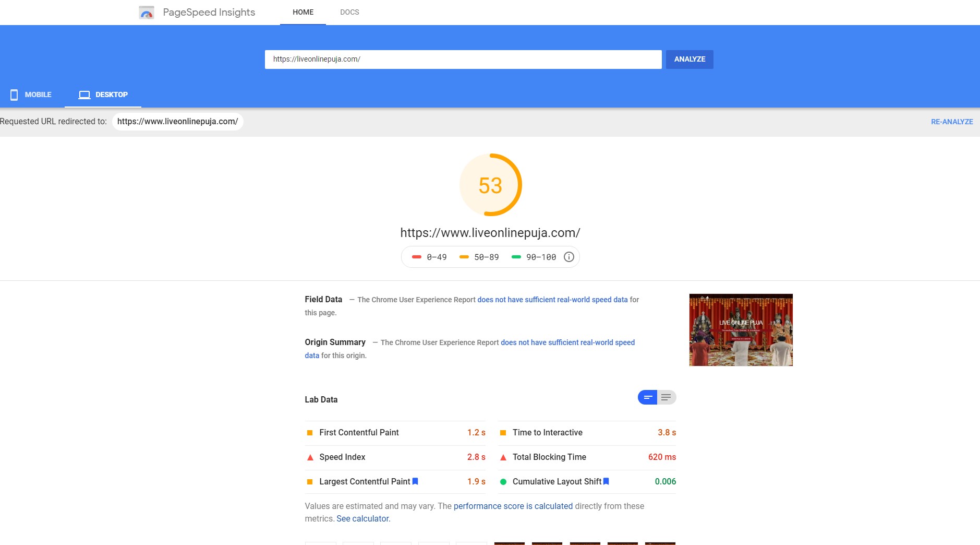
Task: Switch Lab Data to expanded description view
Action: (x=666, y=398)
